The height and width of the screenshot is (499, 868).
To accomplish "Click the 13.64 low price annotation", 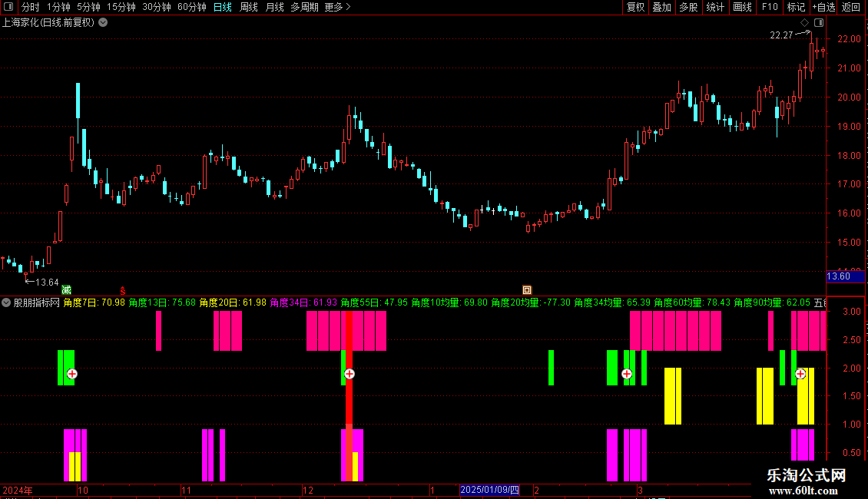I will coord(47,283).
